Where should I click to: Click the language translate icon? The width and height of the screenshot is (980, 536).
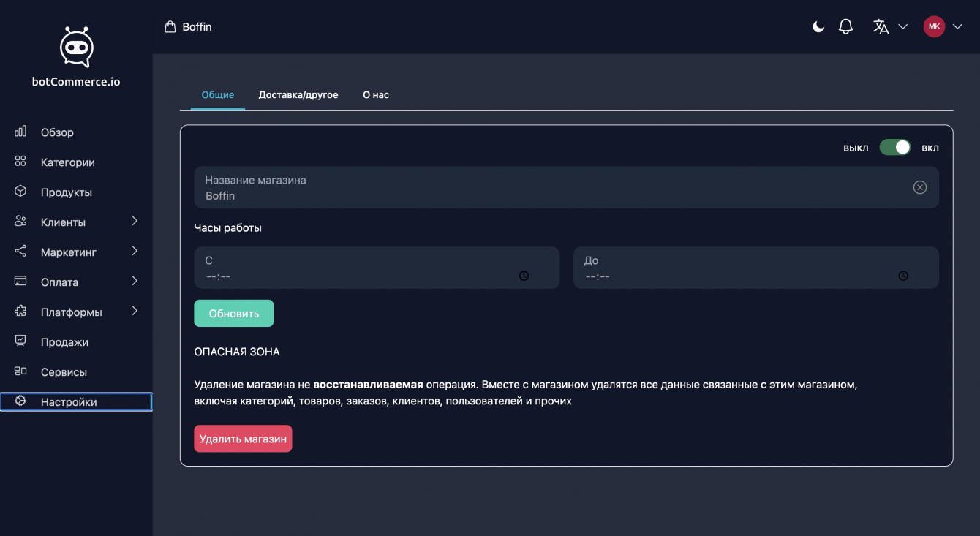(881, 27)
